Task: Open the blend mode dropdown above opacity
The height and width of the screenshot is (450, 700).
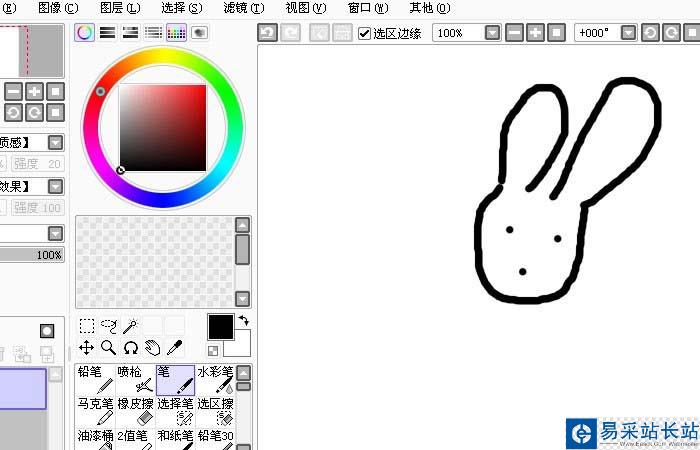Action: pos(55,233)
